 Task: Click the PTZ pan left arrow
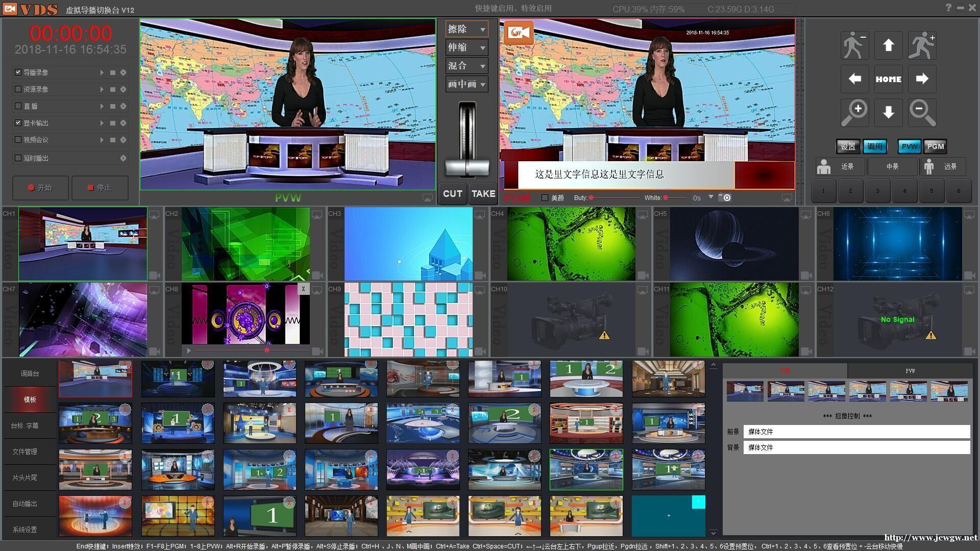coord(854,79)
